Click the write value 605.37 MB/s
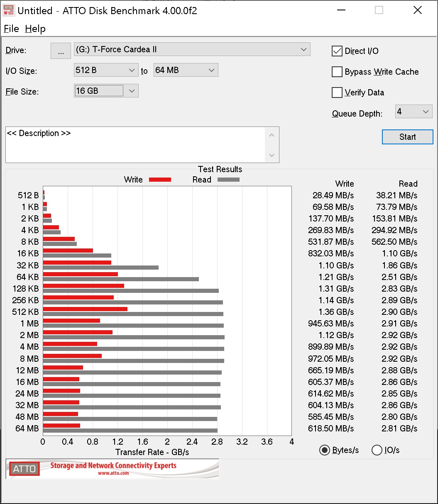Image resolution: width=438 pixels, height=504 pixels. pos(331,382)
